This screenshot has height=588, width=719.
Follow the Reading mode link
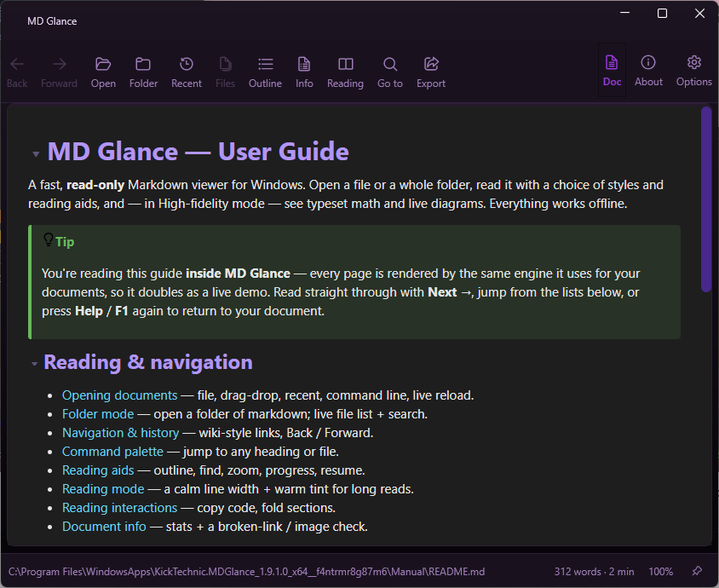point(103,489)
